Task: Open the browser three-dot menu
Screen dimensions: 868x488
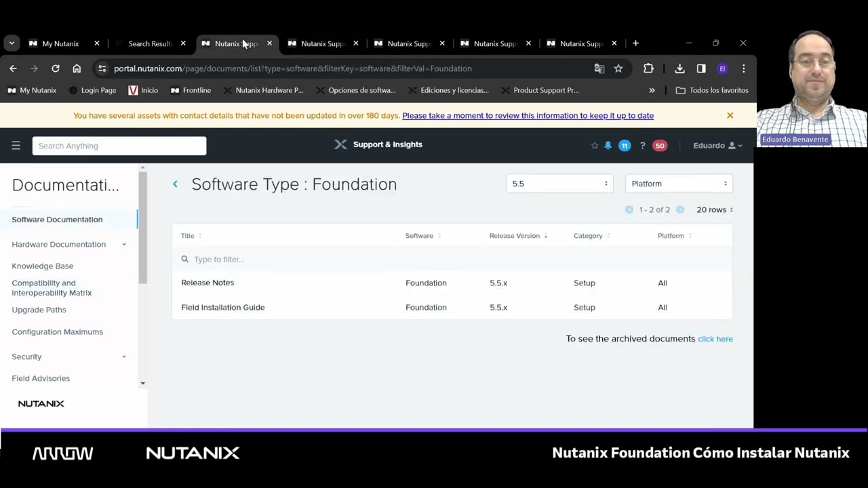Action: click(744, 68)
